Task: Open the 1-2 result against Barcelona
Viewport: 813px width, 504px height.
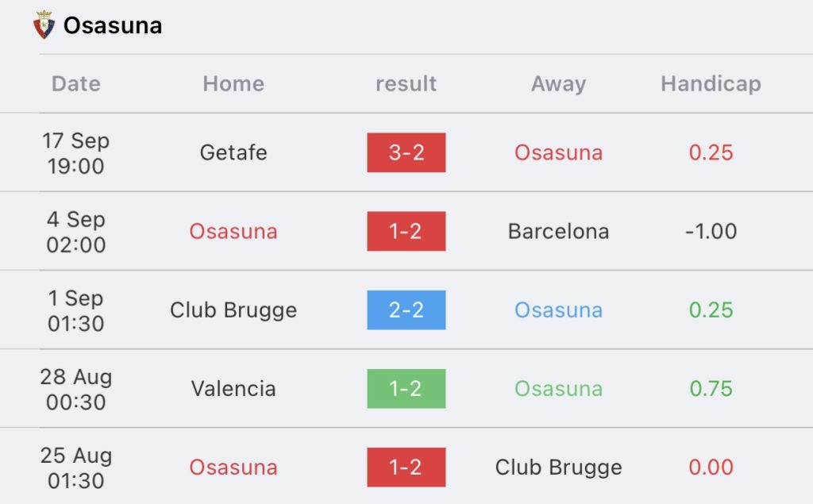Action: click(x=406, y=231)
